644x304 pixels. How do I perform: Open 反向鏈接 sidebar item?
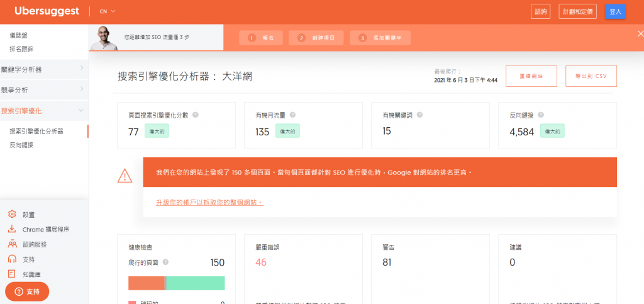pos(22,145)
